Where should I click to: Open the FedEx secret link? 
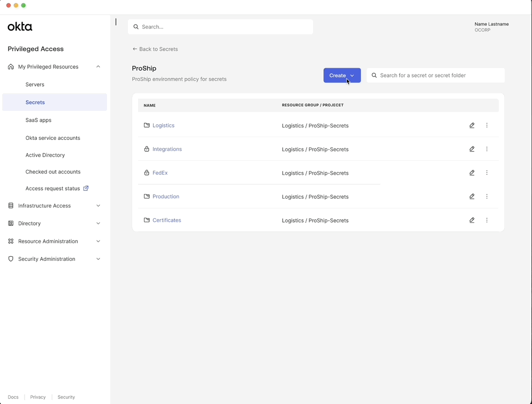point(160,173)
